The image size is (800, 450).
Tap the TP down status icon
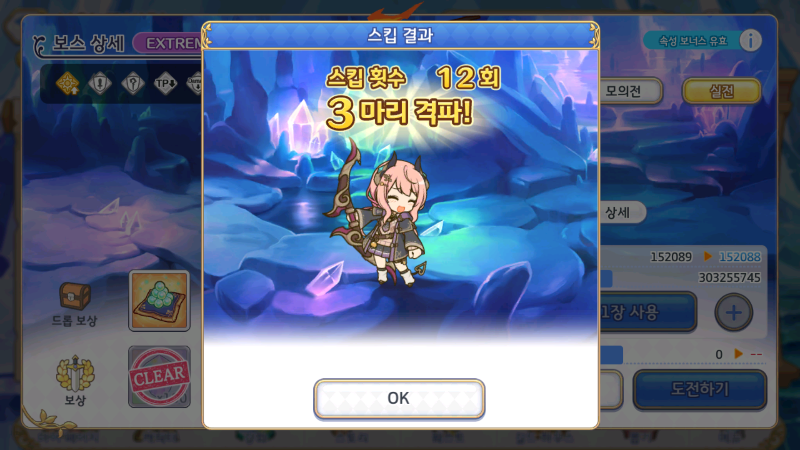[166, 83]
